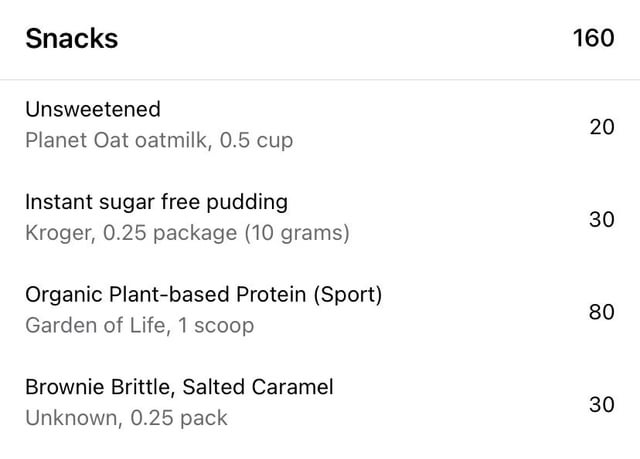Screen dimensions: 640x459
Task: Tap the Snacks section header
Action: pyautogui.click(x=72, y=38)
